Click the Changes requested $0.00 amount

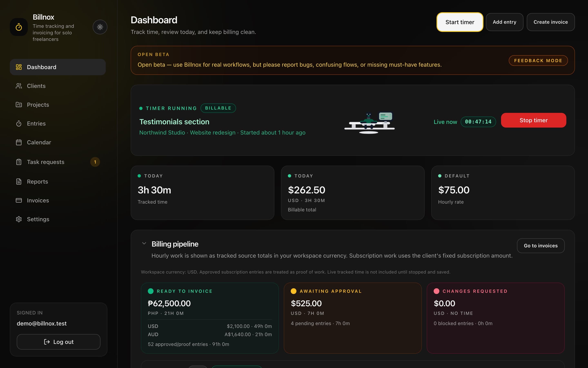444,303
